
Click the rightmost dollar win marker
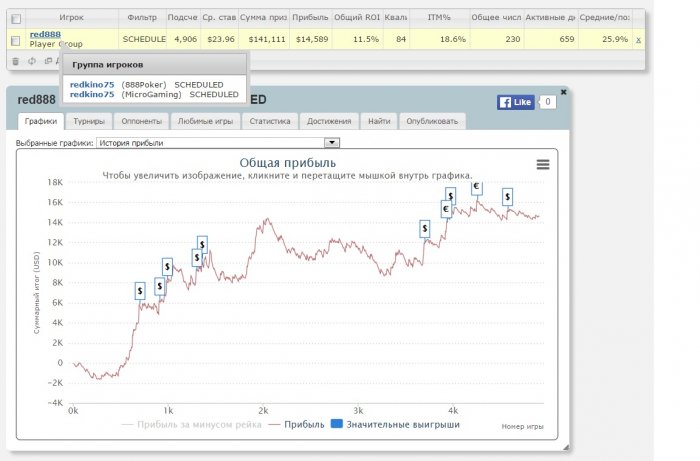(x=507, y=197)
